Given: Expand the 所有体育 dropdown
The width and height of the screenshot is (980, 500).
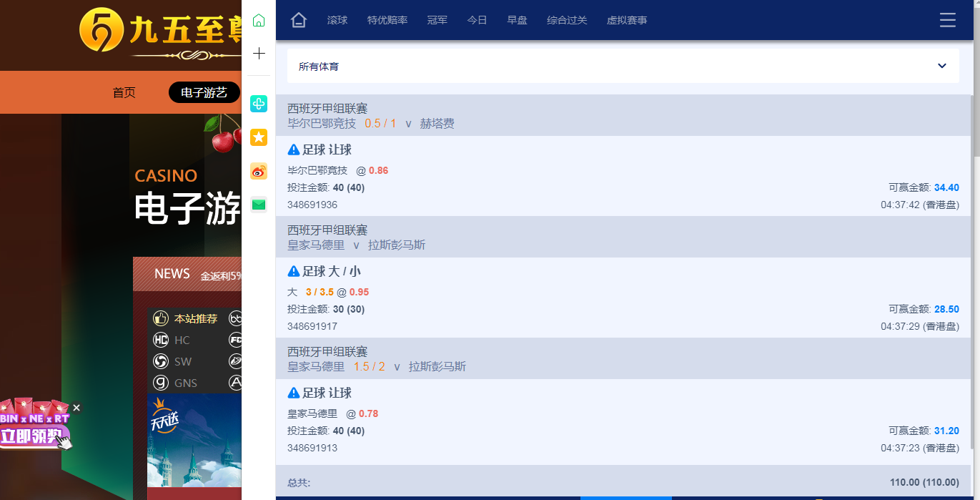Looking at the screenshot, I should 623,66.
